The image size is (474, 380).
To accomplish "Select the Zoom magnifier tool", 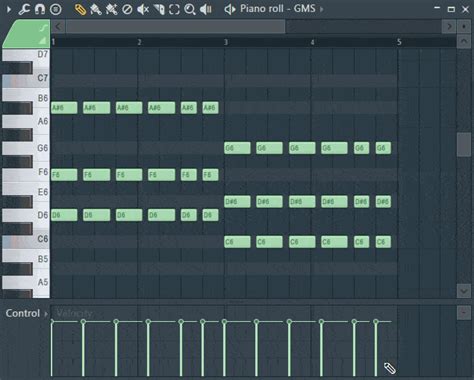I will point(190,9).
